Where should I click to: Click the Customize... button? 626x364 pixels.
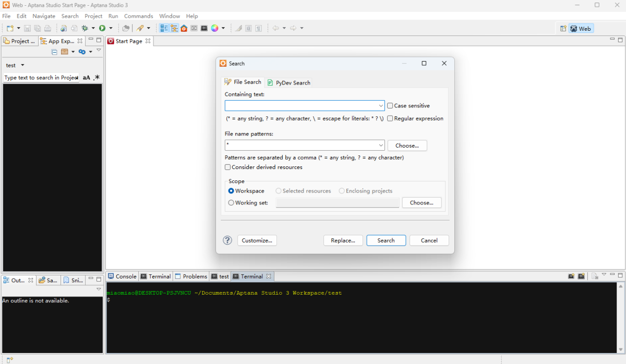pos(257,240)
